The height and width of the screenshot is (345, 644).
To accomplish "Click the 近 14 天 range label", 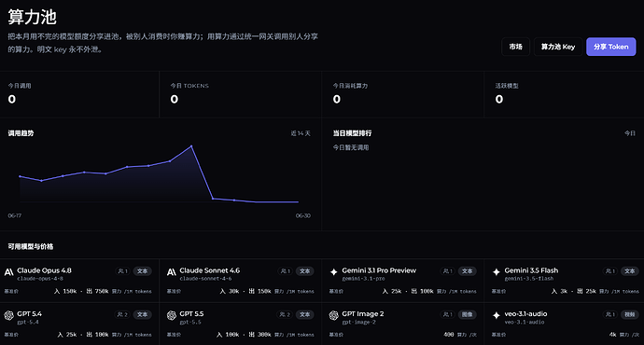I will (x=301, y=133).
